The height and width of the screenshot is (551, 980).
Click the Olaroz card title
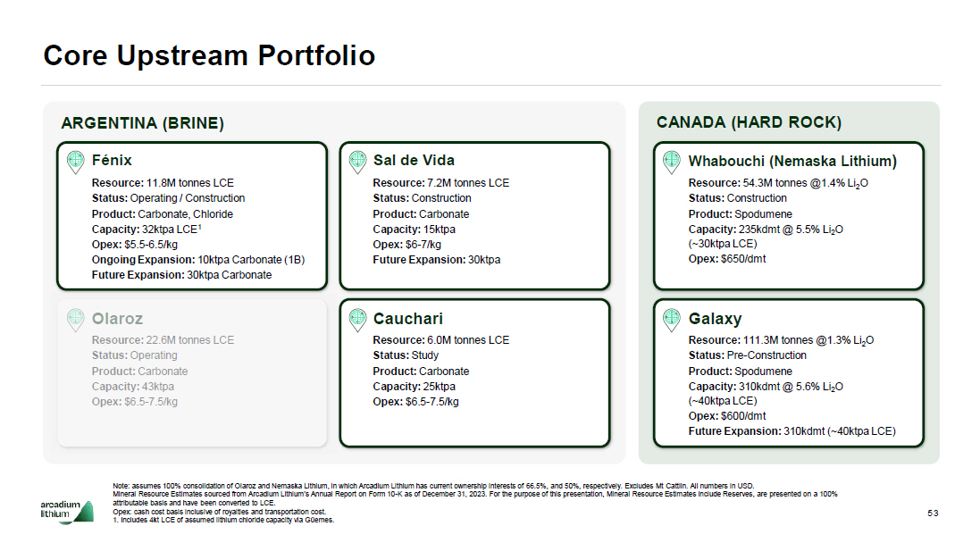(x=118, y=319)
